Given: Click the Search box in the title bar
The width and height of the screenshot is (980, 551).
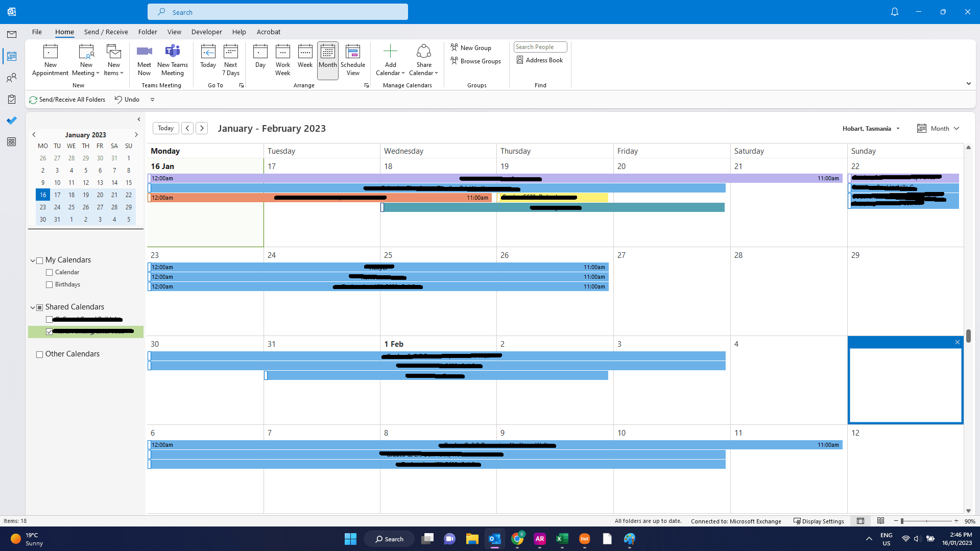Looking at the screenshot, I should [x=278, y=12].
